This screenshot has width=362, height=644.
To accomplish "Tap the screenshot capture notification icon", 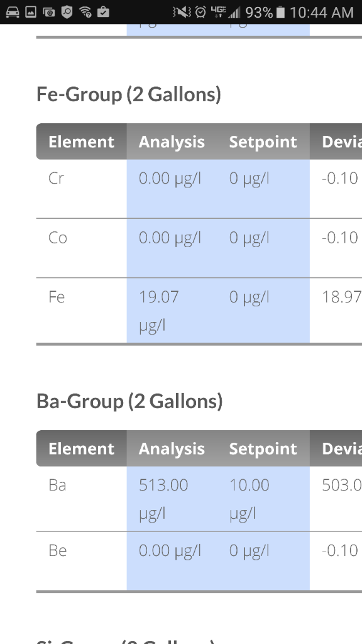I will tap(49, 13).
